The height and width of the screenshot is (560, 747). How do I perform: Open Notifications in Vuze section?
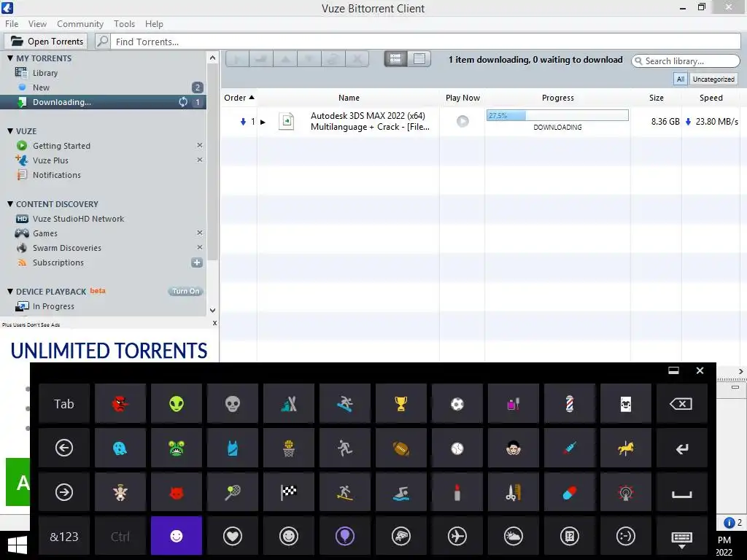(x=57, y=175)
